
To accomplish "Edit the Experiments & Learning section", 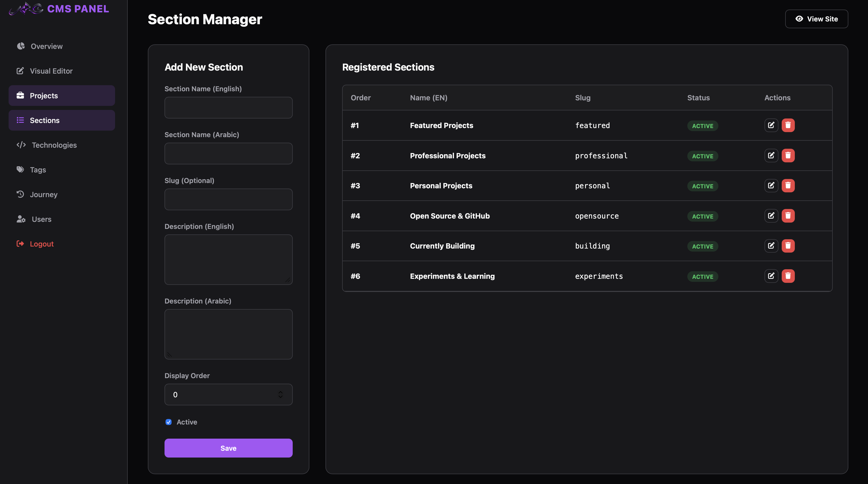I will click(x=771, y=276).
